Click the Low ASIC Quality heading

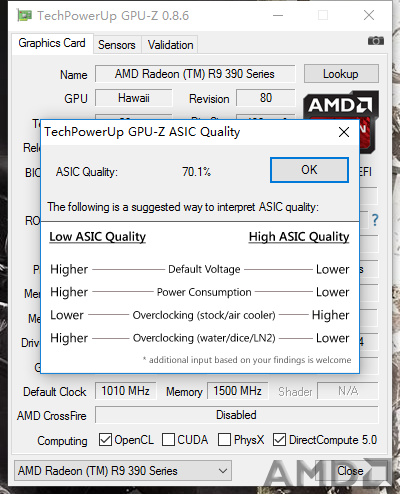click(98, 237)
